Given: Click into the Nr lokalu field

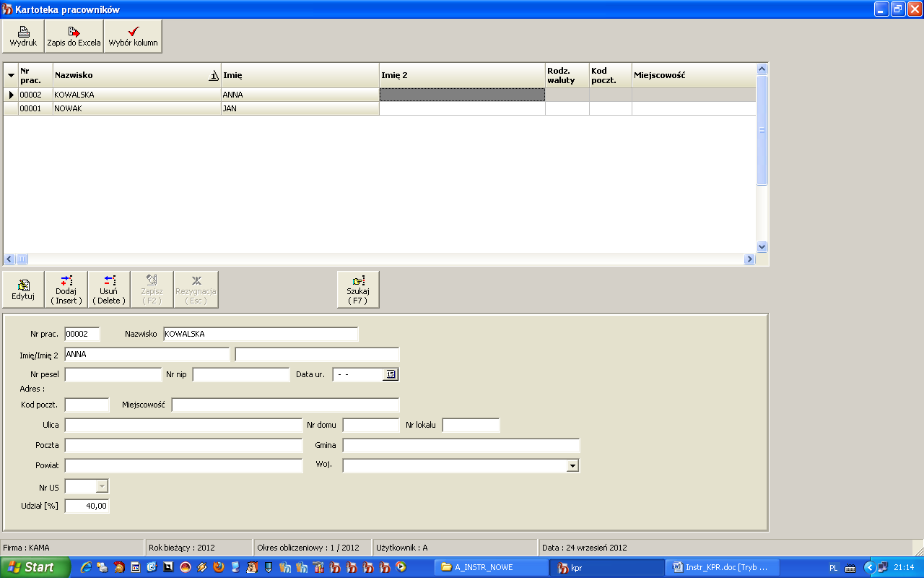Looking at the screenshot, I should pyautogui.click(x=471, y=425).
